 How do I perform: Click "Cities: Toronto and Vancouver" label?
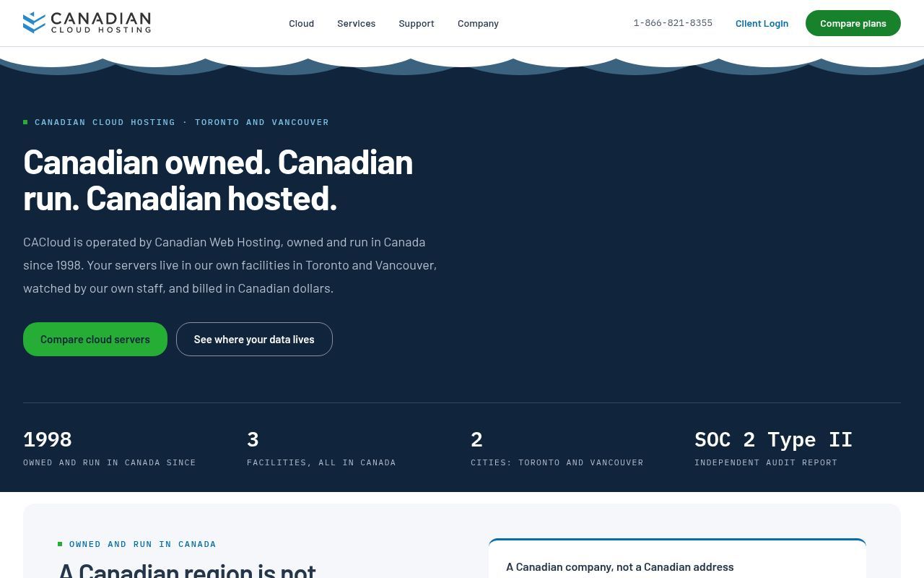click(557, 462)
